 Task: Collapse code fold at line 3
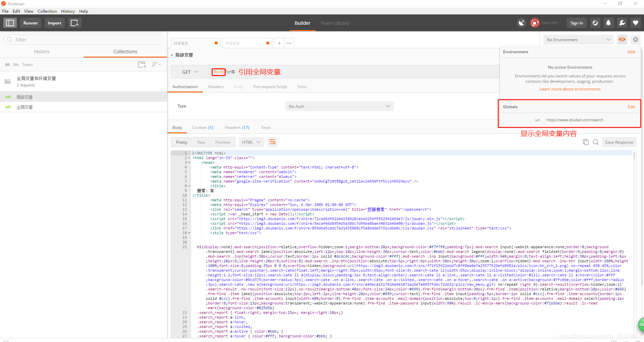click(x=189, y=162)
